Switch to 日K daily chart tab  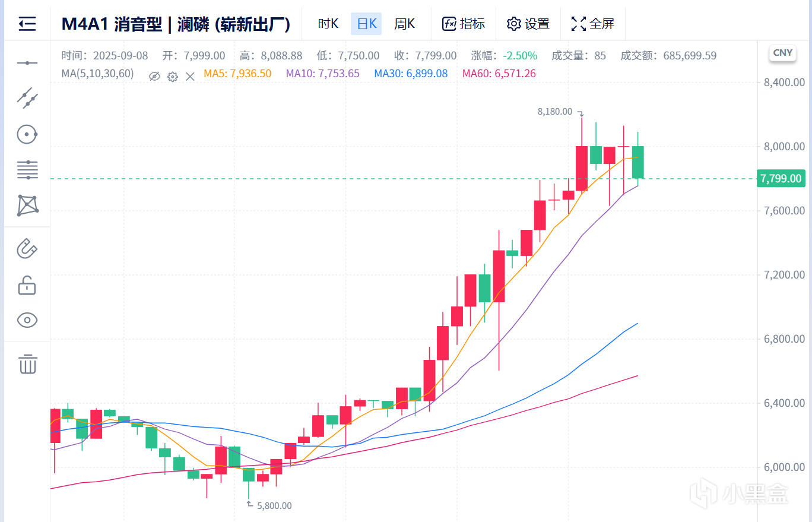click(366, 24)
